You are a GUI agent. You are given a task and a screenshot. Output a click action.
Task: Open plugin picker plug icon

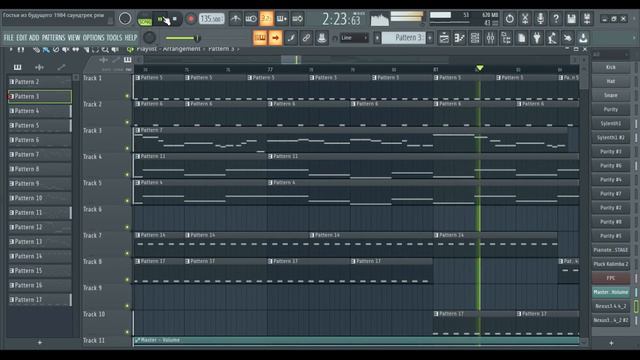(x=537, y=38)
